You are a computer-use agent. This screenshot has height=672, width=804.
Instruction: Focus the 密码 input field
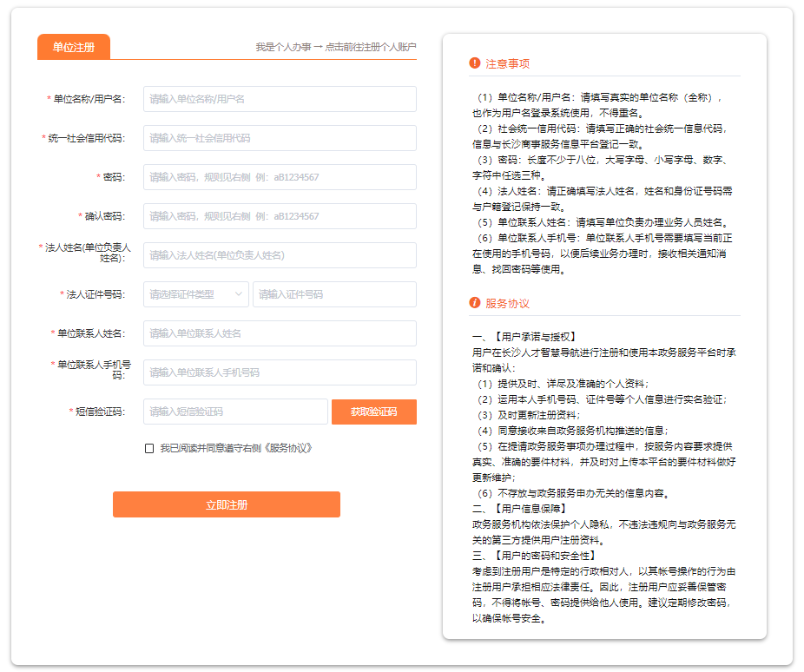(280, 177)
